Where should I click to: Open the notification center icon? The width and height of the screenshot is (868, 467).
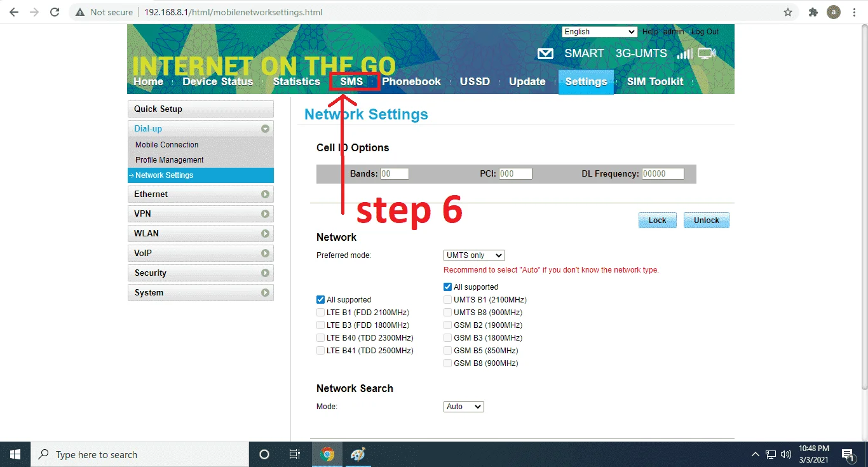coord(848,454)
